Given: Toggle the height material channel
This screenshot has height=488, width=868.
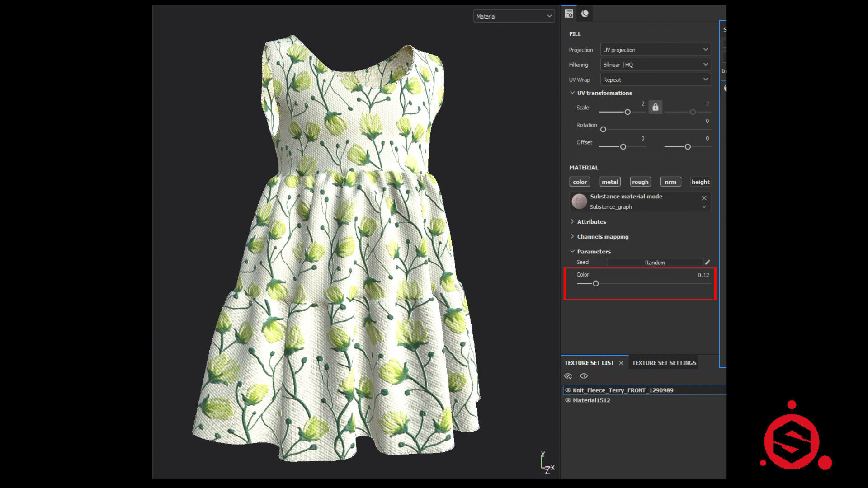Looking at the screenshot, I should pos(700,182).
